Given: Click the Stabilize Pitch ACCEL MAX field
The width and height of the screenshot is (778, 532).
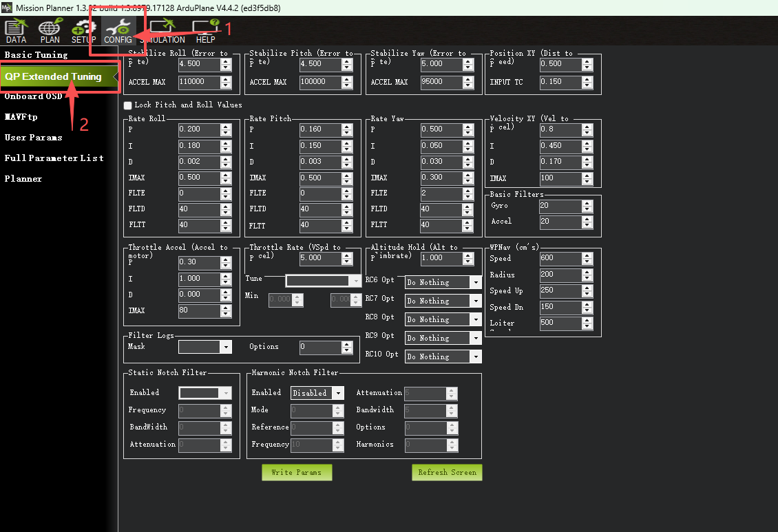Looking at the screenshot, I should (x=320, y=83).
